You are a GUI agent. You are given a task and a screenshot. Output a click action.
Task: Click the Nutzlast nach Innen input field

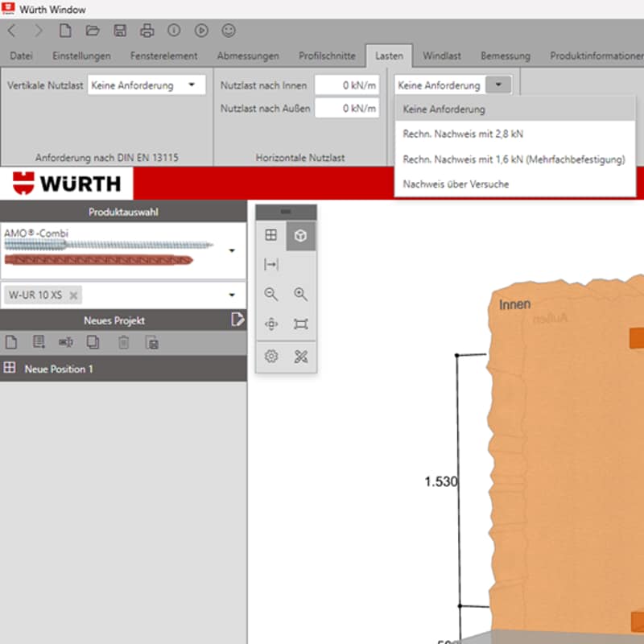click(346, 85)
